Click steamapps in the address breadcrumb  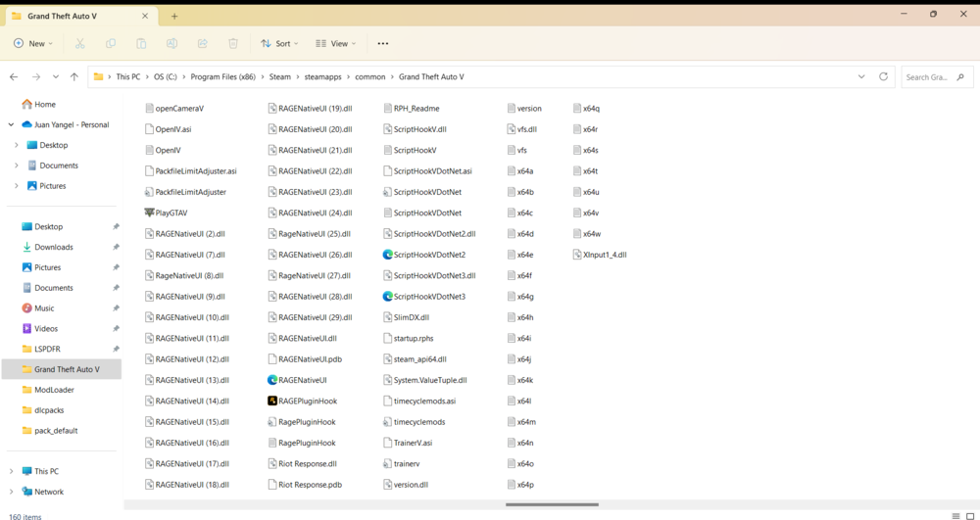[x=322, y=76]
